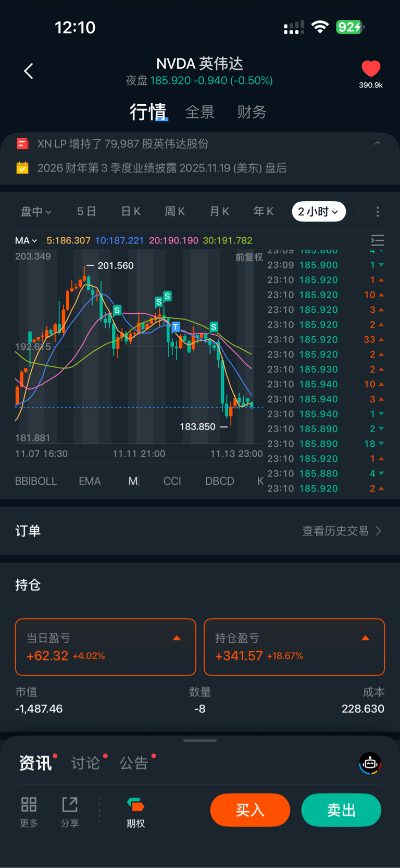Tap the Wi-Fi icon in status bar
Image resolution: width=400 pixels, height=868 pixels.
coord(320,27)
